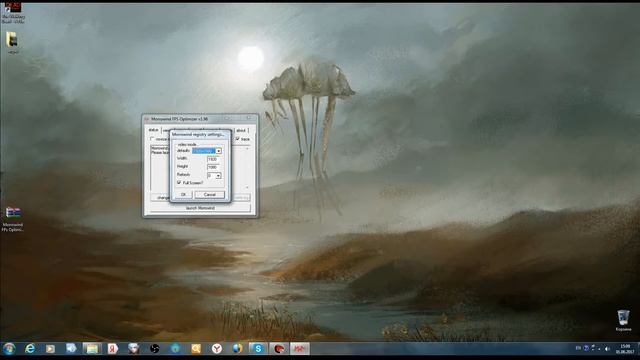The height and width of the screenshot is (360, 640).
Task: Click the Width input field
Action: 214,159
